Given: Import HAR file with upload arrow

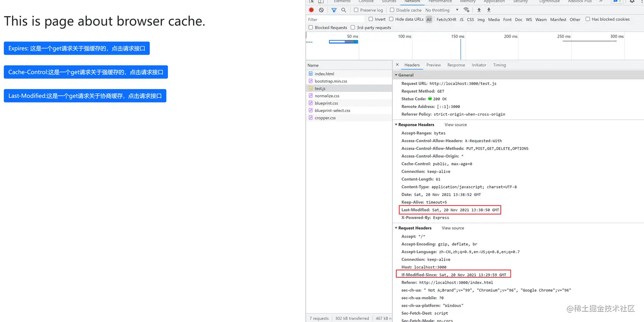Looking at the screenshot, I should pyautogui.click(x=479, y=10).
